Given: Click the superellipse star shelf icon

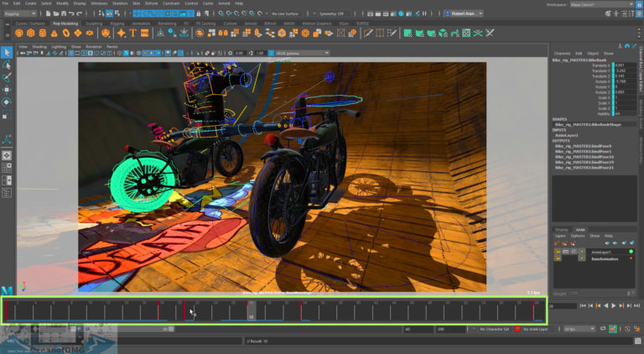Looking at the screenshot, I should [x=121, y=34].
